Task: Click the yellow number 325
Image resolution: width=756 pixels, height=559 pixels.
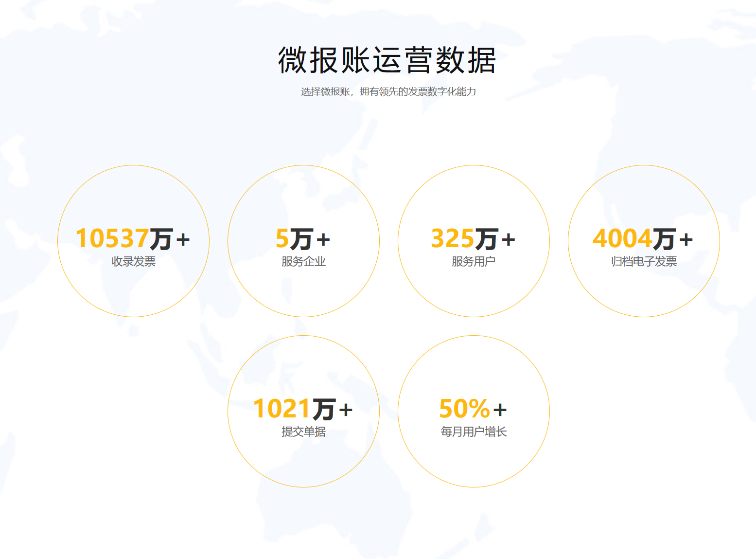Action: pyautogui.click(x=452, y=238)
